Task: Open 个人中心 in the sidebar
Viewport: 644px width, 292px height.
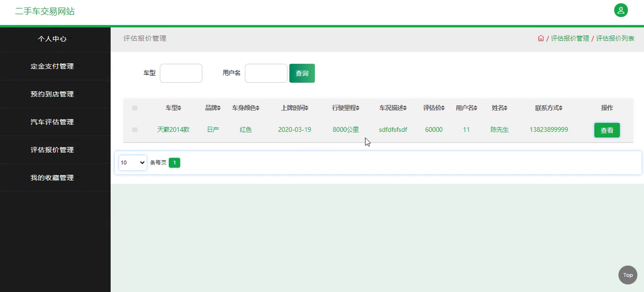Action: [x=52, y=39]
